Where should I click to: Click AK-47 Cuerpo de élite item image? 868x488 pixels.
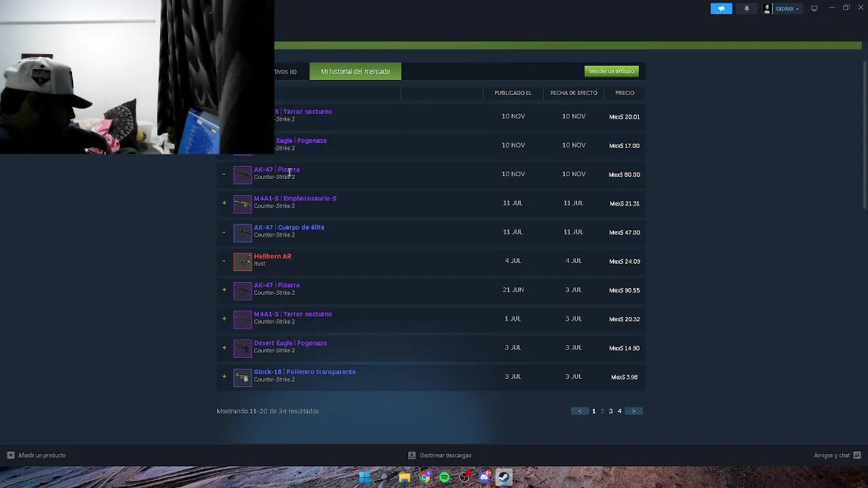pyautogui.click(x=243, y=232)
